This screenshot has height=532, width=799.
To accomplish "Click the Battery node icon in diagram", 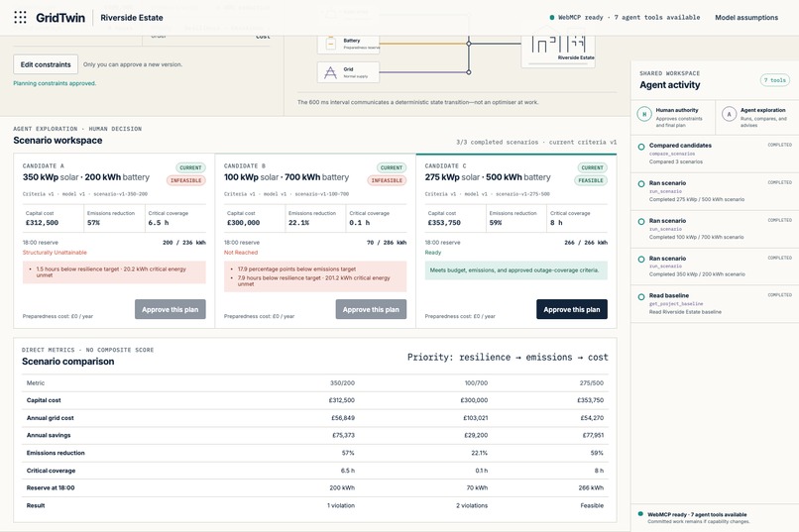I will tap(331, 44).
